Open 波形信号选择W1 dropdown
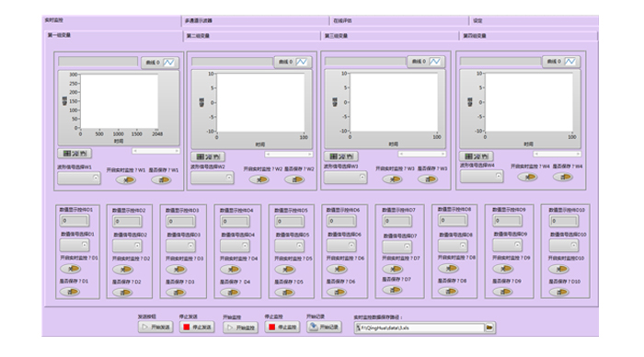 (x=79, y=178)
